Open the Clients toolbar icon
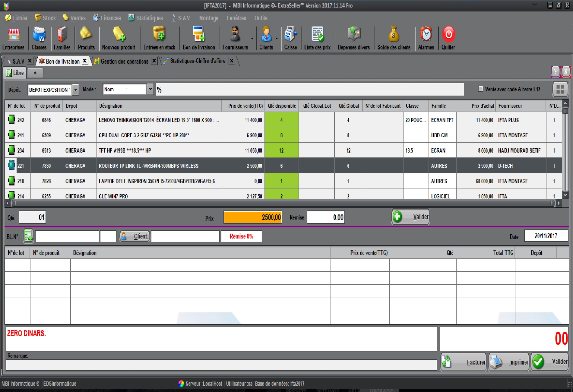This screenshot has height=392, width=573. [x=266, y=38]
